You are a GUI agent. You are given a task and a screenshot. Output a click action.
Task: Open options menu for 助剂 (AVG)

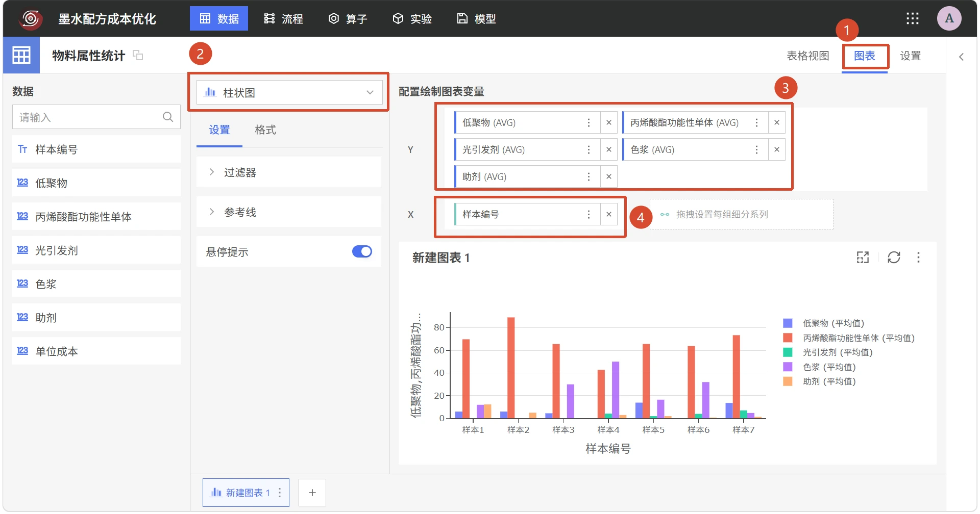(589, 176)
